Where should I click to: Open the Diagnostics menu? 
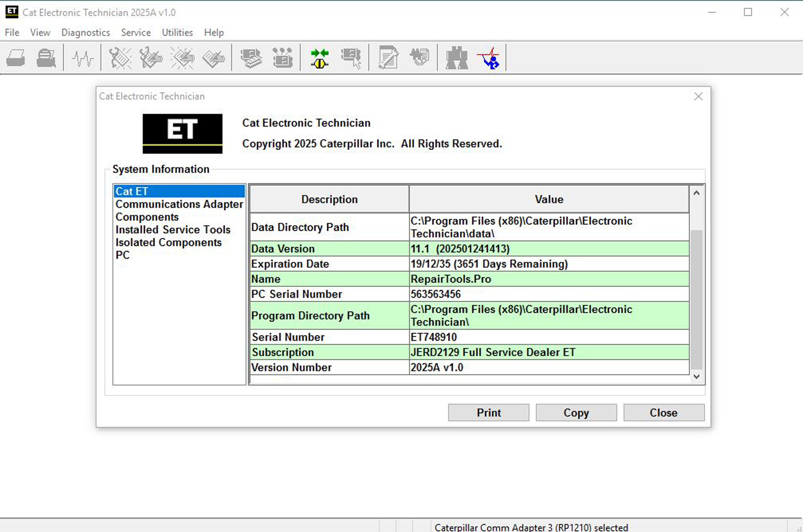tap(85, 33)
